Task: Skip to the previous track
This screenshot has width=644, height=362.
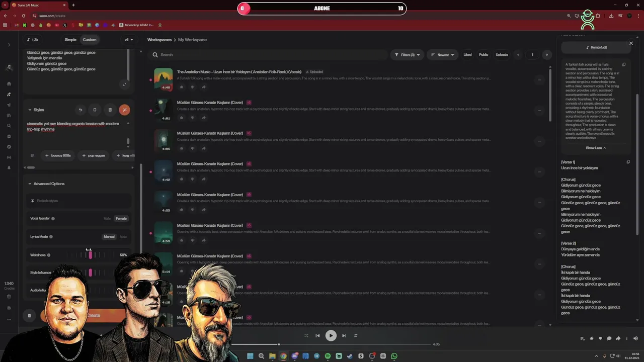Action: click(317, 335)
